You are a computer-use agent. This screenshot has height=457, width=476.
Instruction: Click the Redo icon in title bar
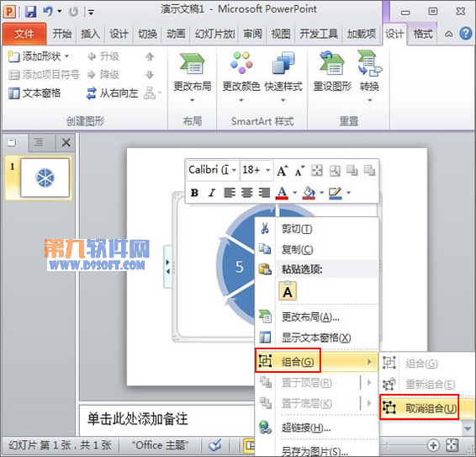coord(73,12)
